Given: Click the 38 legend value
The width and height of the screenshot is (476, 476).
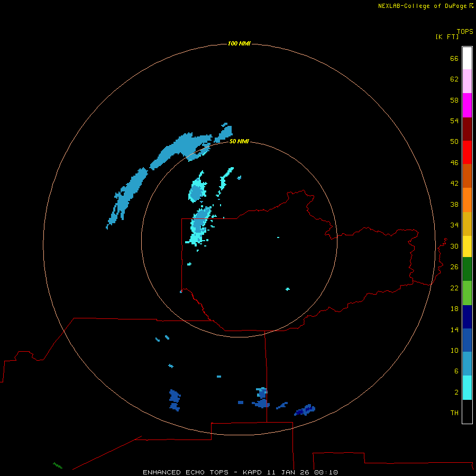Looking at the screenshot, I should (x=454, y=204).
